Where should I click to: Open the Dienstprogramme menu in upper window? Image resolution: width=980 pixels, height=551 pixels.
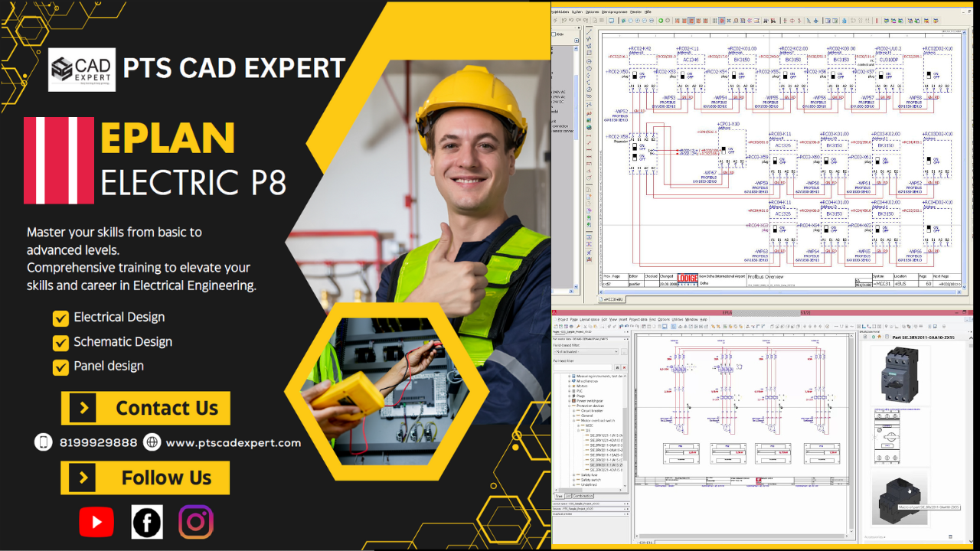pos(614,11)
